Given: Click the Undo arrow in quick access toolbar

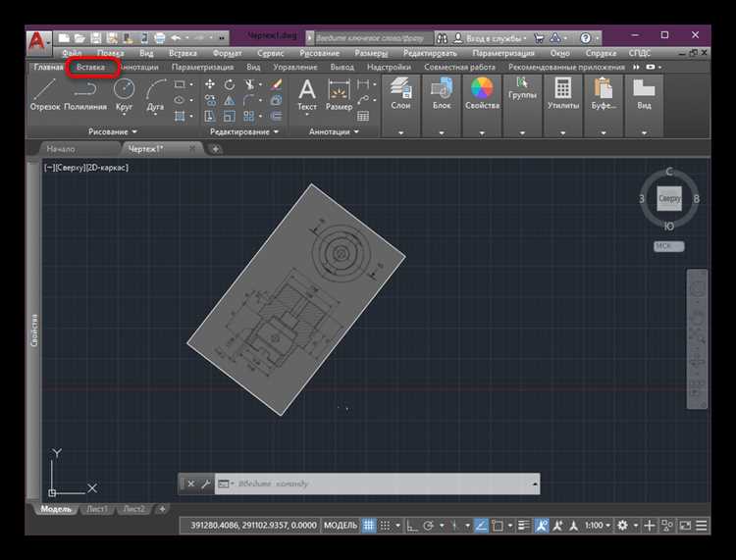Looking at the screenshot, I should pos(176,38).
